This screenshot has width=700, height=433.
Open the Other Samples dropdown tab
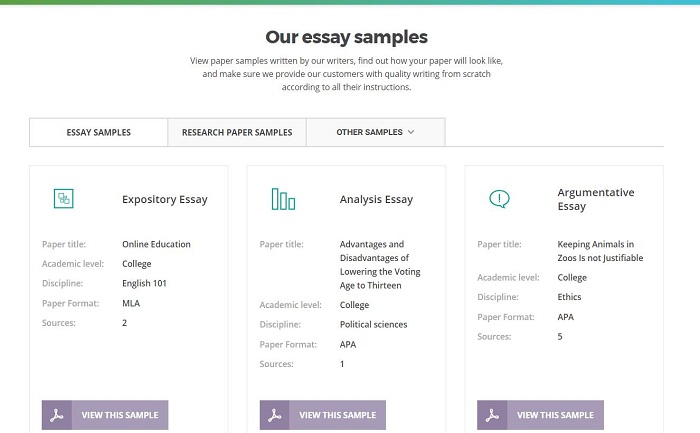point(375,132)
